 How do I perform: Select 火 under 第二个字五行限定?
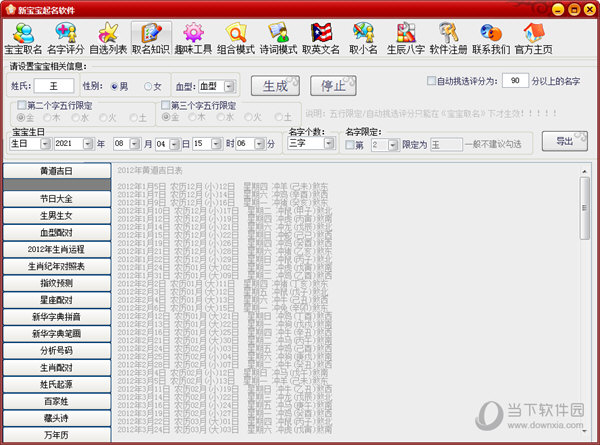103,117
